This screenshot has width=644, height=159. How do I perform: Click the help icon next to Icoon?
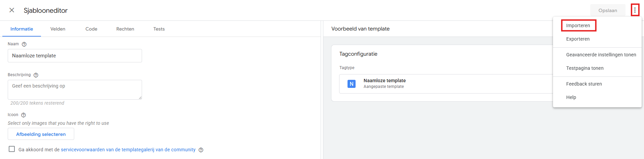24,115
